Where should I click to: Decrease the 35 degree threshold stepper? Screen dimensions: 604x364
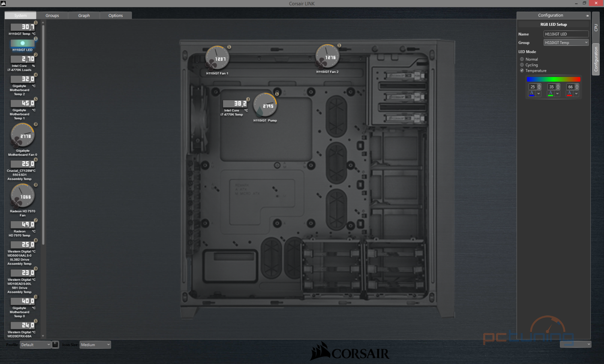pyautogui.click(x=558, y=88)
